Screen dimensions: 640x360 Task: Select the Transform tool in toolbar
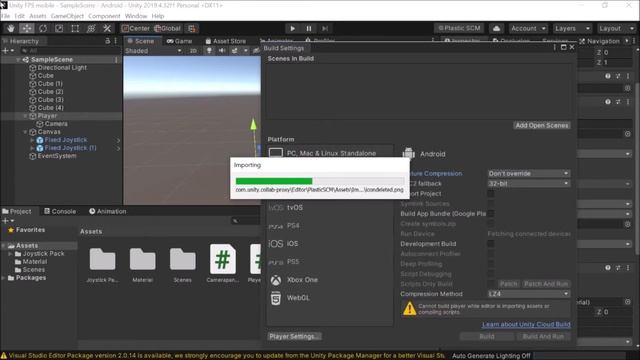pyautogui.click(x=91, y=28)
